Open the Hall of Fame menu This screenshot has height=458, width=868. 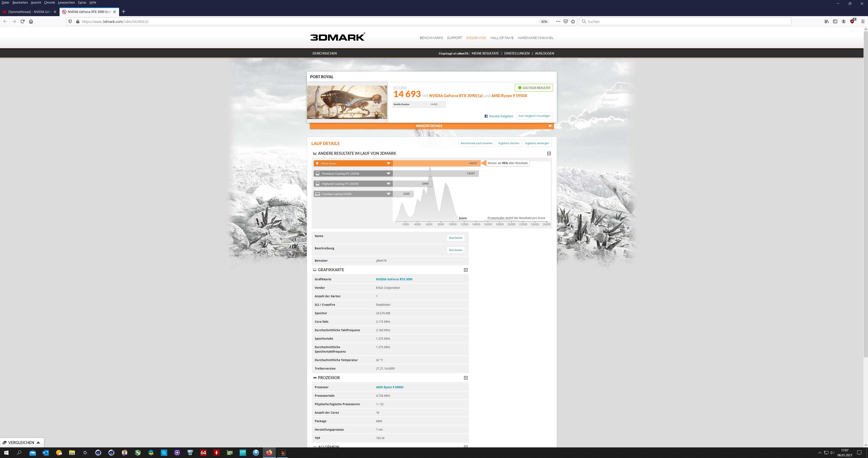[x=502, y=38]
